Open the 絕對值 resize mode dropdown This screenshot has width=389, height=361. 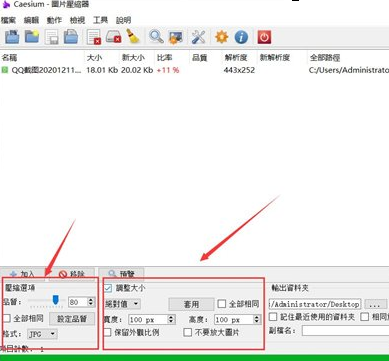[x=122, y=304]
